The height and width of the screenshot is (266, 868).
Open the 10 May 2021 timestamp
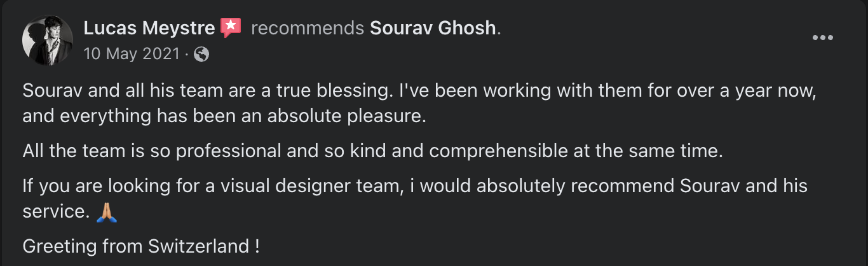tap(132, 55)
